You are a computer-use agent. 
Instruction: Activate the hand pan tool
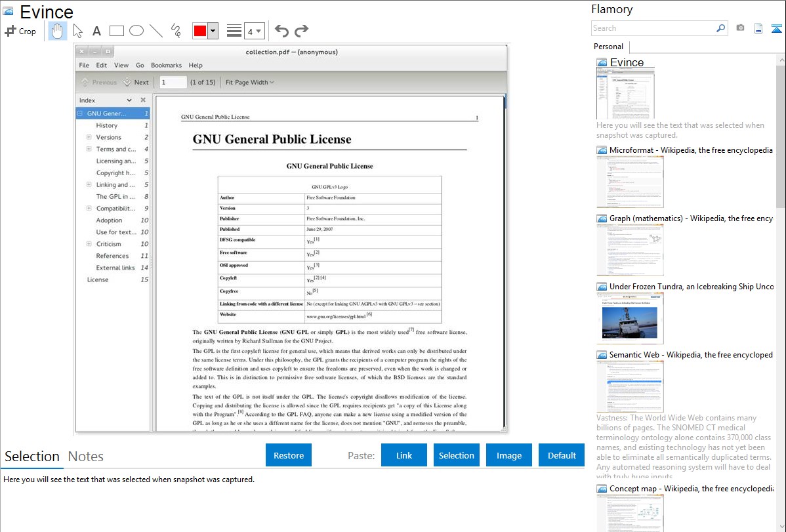57,31
